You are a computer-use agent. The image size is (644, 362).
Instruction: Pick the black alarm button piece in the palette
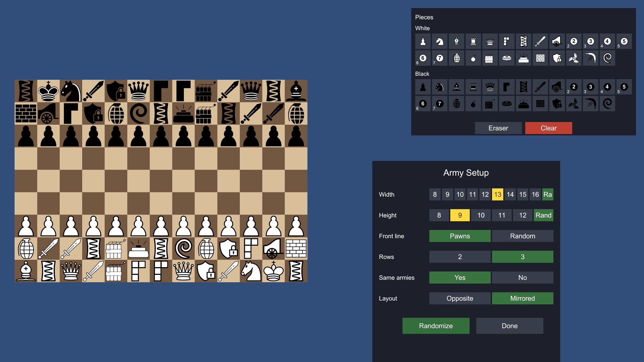coord(523,104)
